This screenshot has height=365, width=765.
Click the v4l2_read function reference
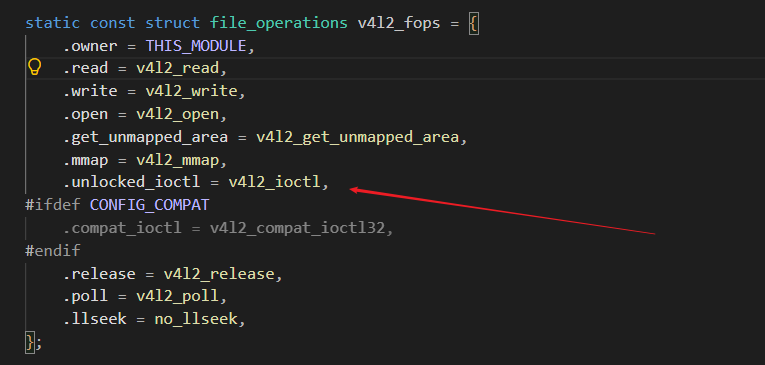[x=178, y=68]
